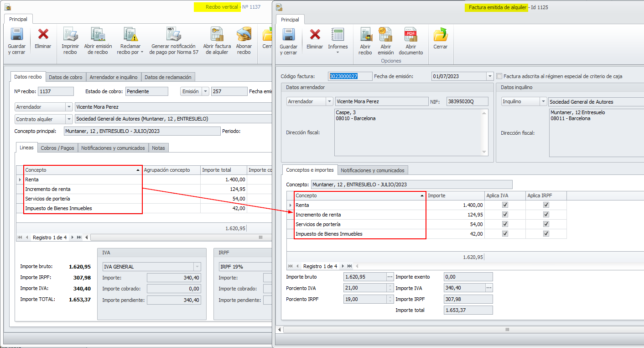Expand the Fecha de emisión date dropdown
Viewport: 644px width, 348px height.
[x=490, y=76]
